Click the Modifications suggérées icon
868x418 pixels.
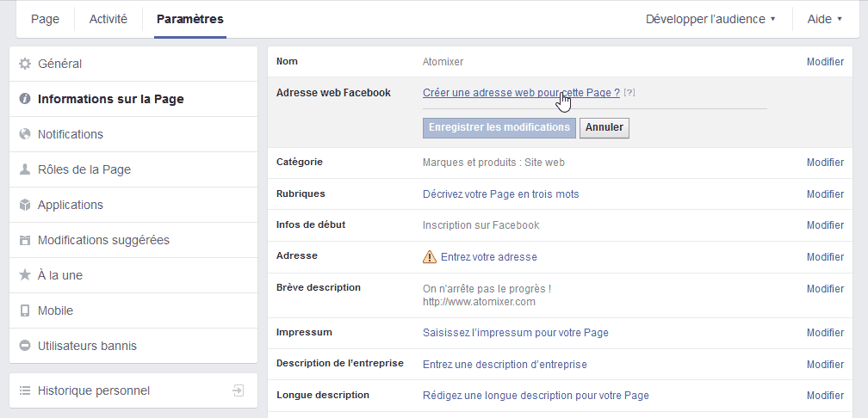coord(25,240)
